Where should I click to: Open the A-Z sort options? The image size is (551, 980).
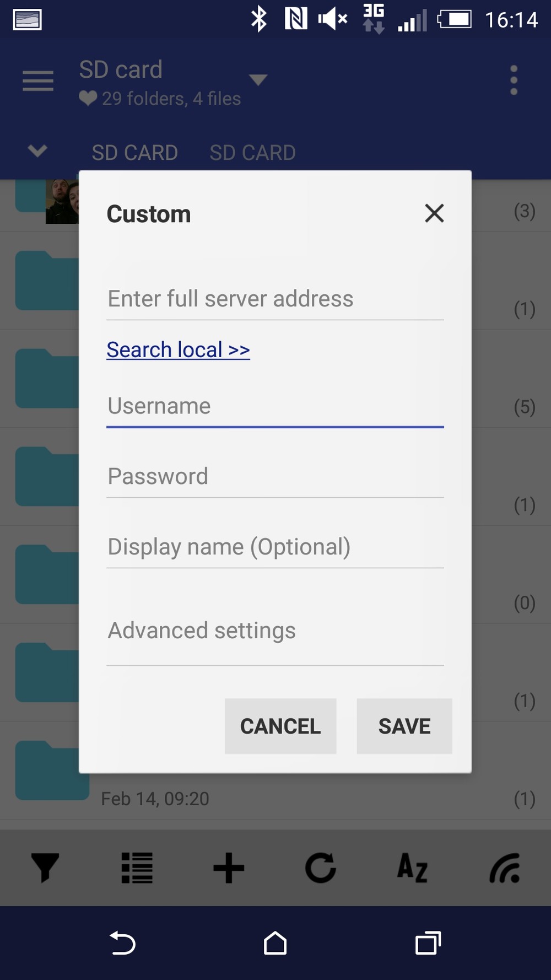coord(412,868)
